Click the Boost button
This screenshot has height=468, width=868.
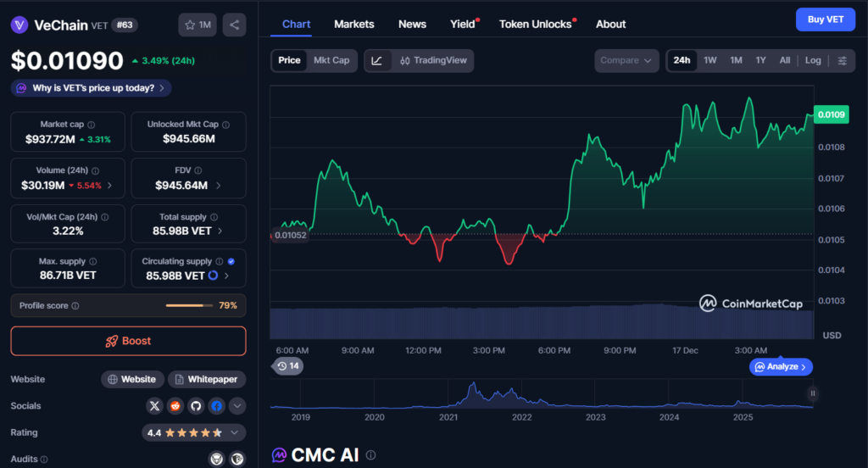pos(129,341)
